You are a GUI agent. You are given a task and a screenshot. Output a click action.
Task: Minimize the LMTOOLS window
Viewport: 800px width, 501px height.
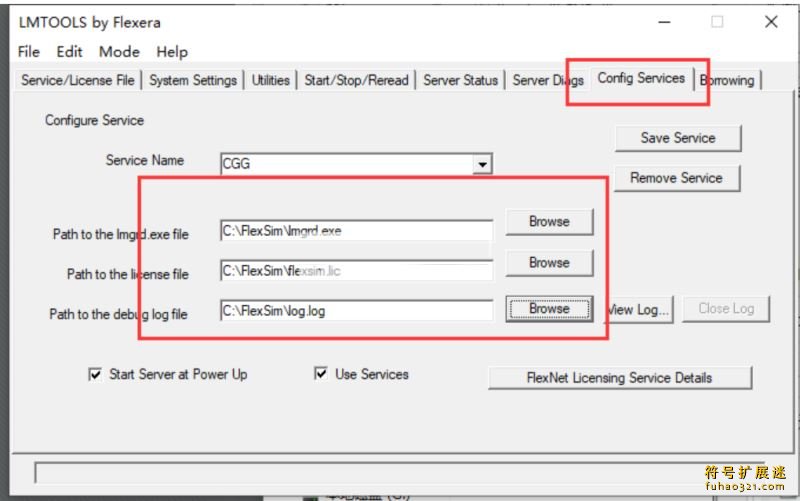click(664, 22)
